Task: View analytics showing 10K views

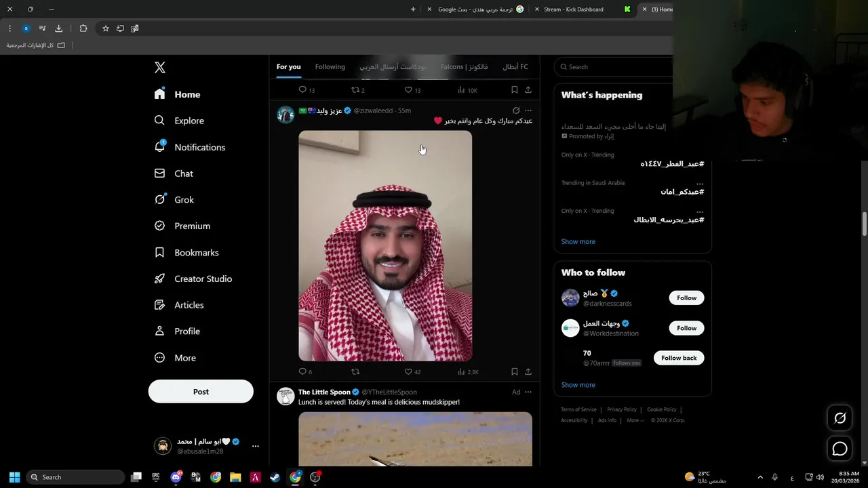Action: click(x=467, y=89)
